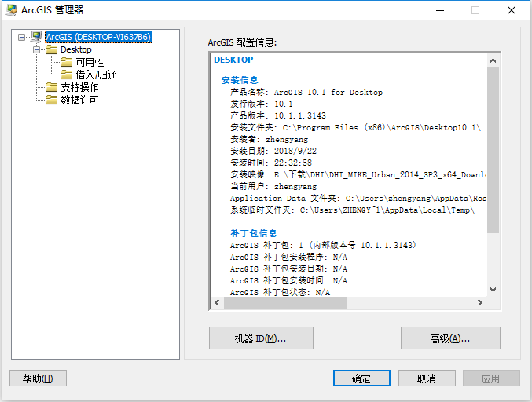
Task: Click the 安装映像 path line
Action: pyautogui.click(x=358, y=174)
